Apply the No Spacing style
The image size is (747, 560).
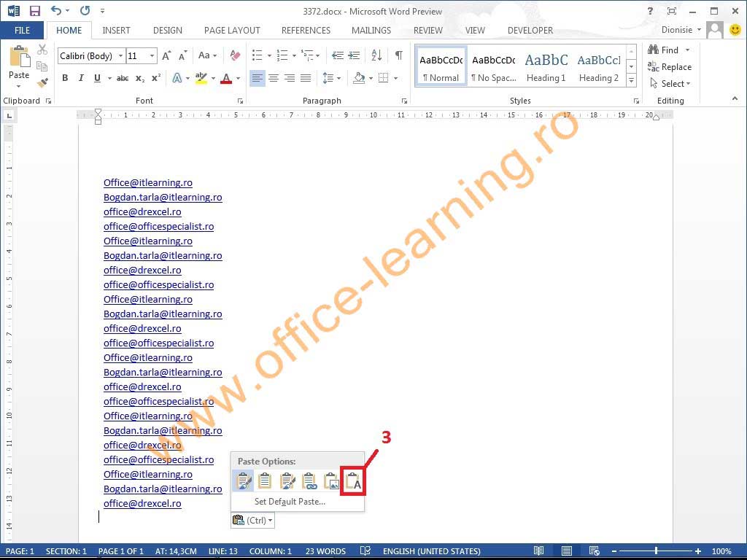click(x=494, y=66)
